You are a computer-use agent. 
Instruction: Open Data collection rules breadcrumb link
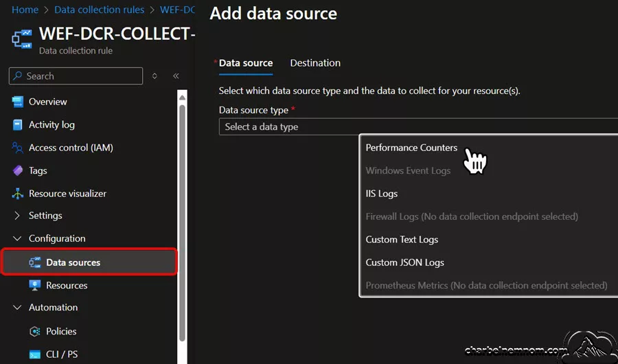pyautogui.click(x=100, y=10)
